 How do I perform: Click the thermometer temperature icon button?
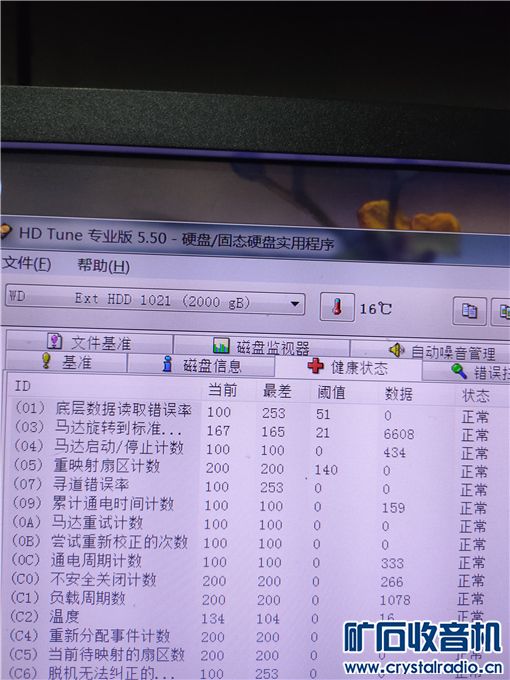(x=337, y=307)
